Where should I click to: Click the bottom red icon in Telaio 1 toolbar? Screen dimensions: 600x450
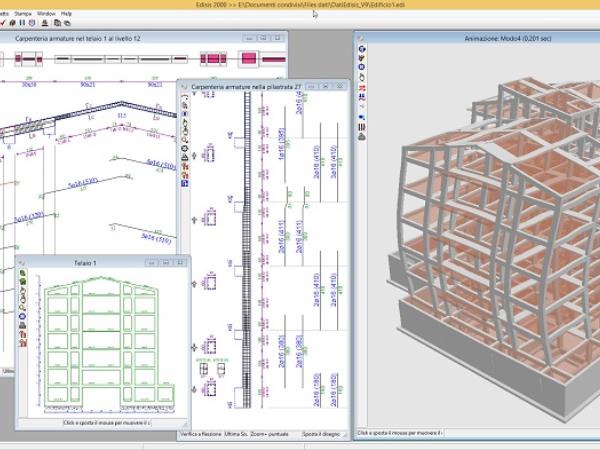pos(23,343)
